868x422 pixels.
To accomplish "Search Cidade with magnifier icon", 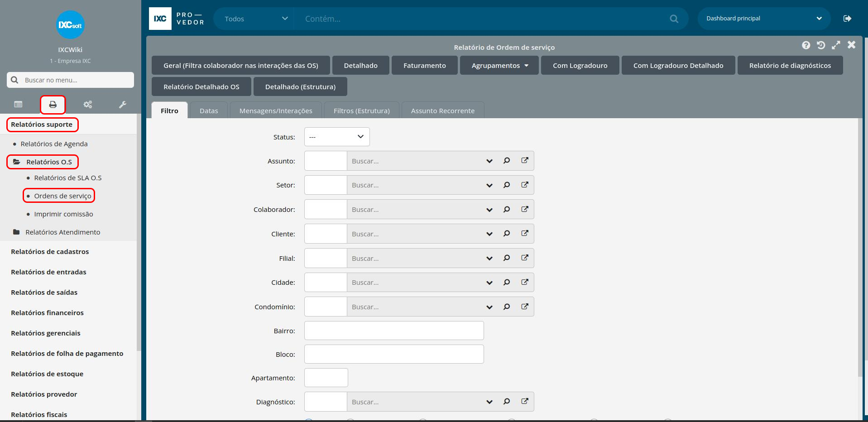I will [507, 283].
